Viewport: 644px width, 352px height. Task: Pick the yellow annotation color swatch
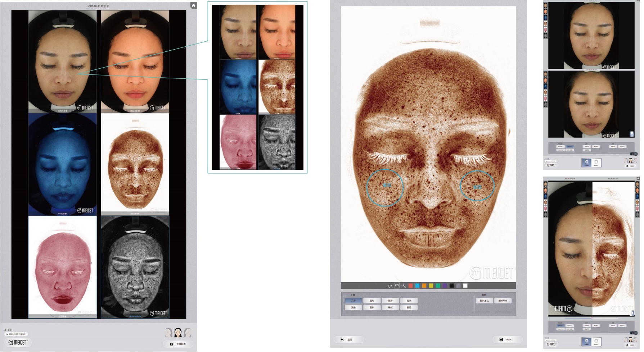(431, 286)
